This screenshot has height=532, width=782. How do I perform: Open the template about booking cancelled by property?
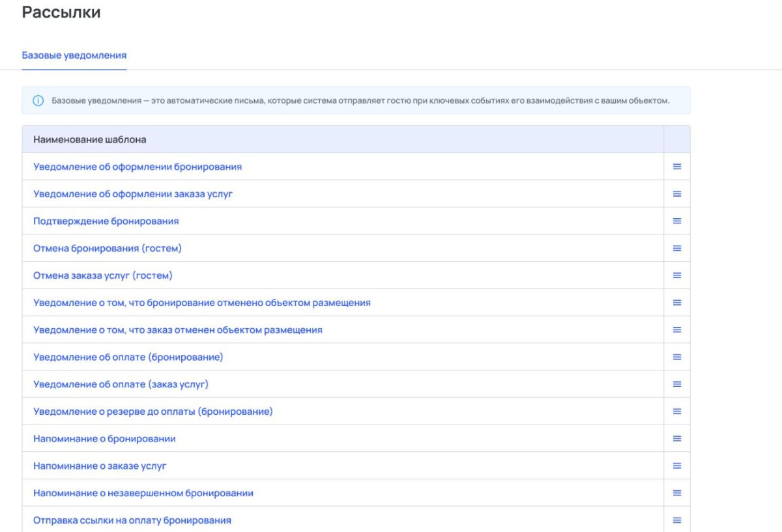click(x=202, y=302)
